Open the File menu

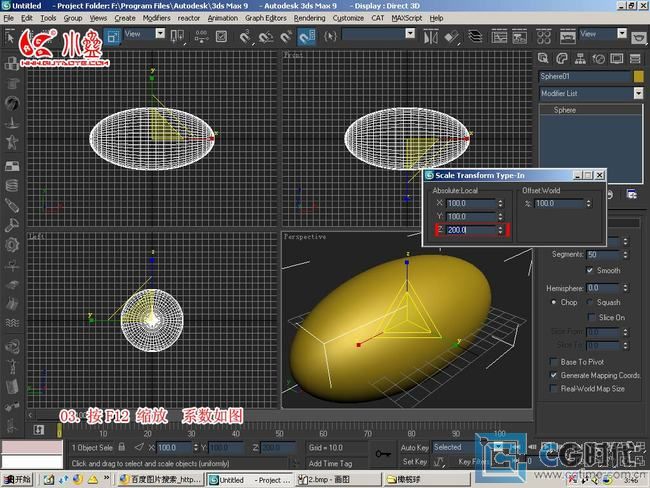[x=8, y=18]
